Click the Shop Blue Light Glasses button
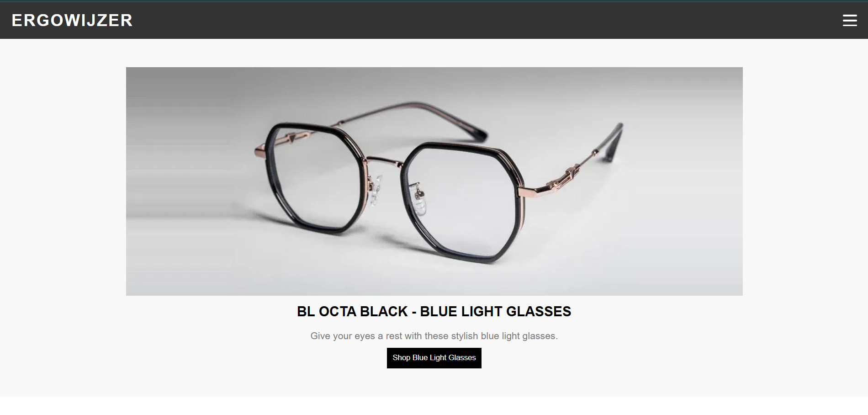The image size is (868, 415). pyautogui.click(x=434, y=358)
